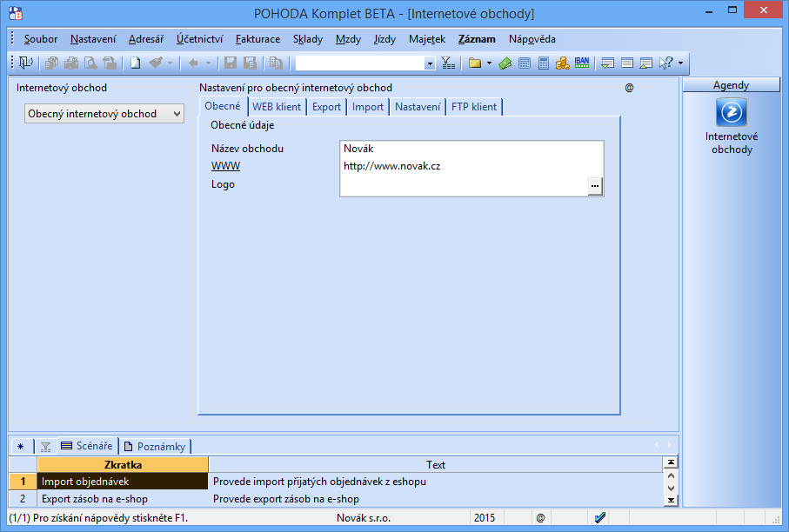Click the grayed copy record icon
Image resolution: width=789 pixels, height=532 pixels.
tap(275, 63)
